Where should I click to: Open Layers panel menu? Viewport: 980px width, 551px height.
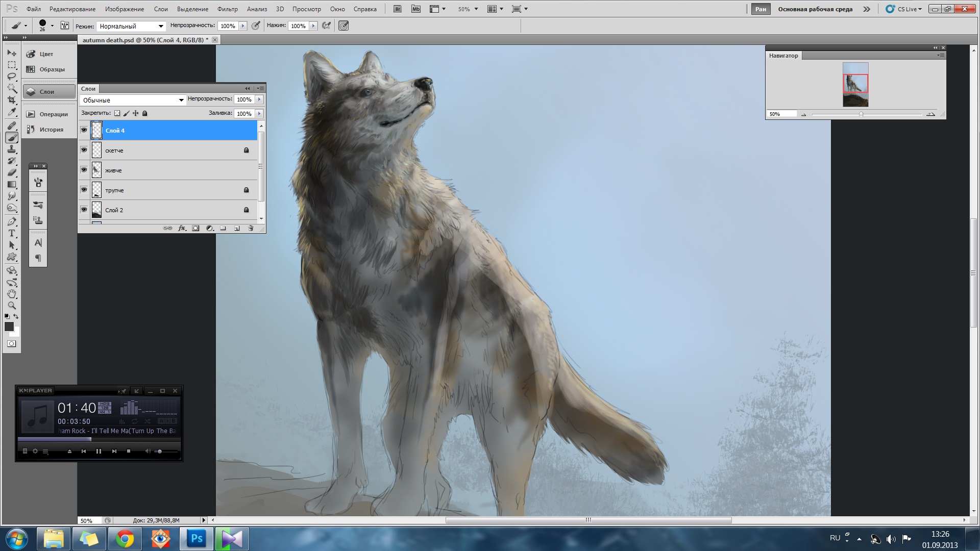[260, 88]
